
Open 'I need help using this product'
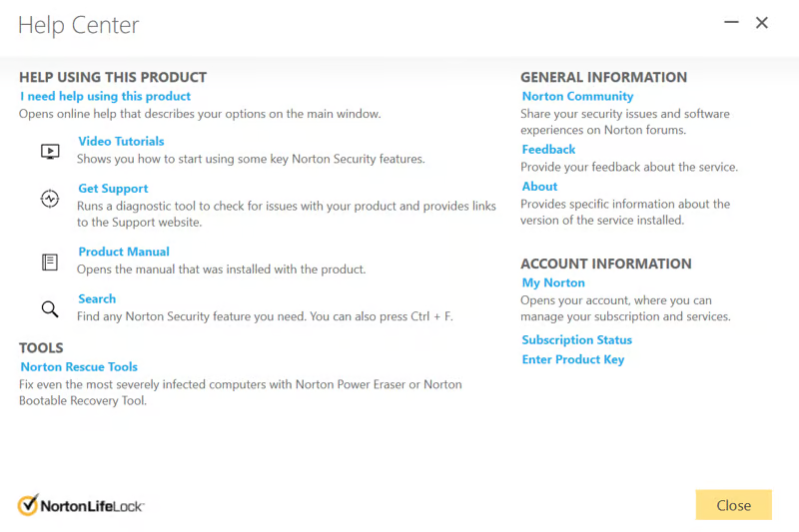pyautogui.click(x=105, y=96)
